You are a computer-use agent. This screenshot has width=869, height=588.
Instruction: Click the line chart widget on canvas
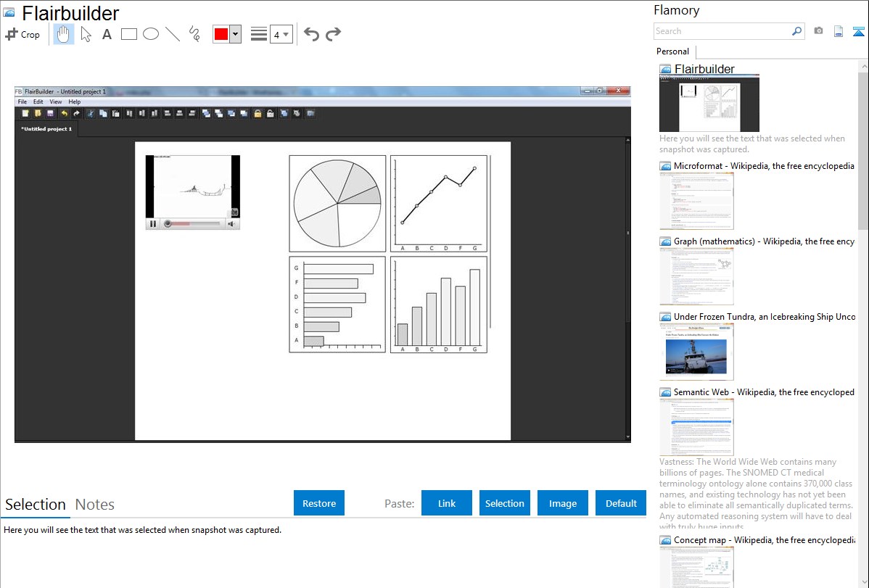coord(439,204)
